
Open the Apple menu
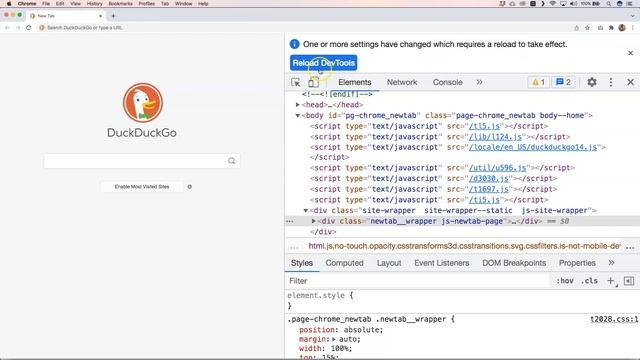tap(9, 4)
